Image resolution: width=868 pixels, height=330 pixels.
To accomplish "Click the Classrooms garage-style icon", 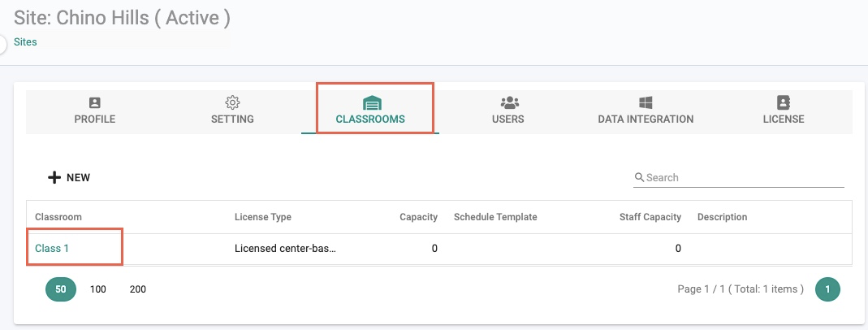I will point(372,103).
